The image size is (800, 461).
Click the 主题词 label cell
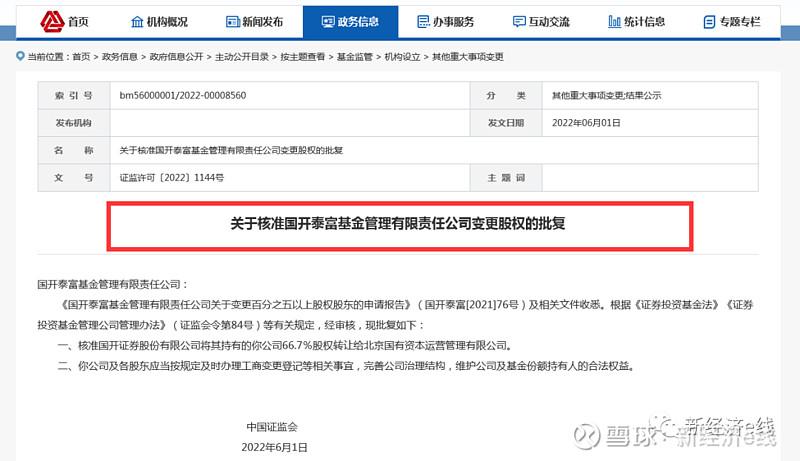506,178
